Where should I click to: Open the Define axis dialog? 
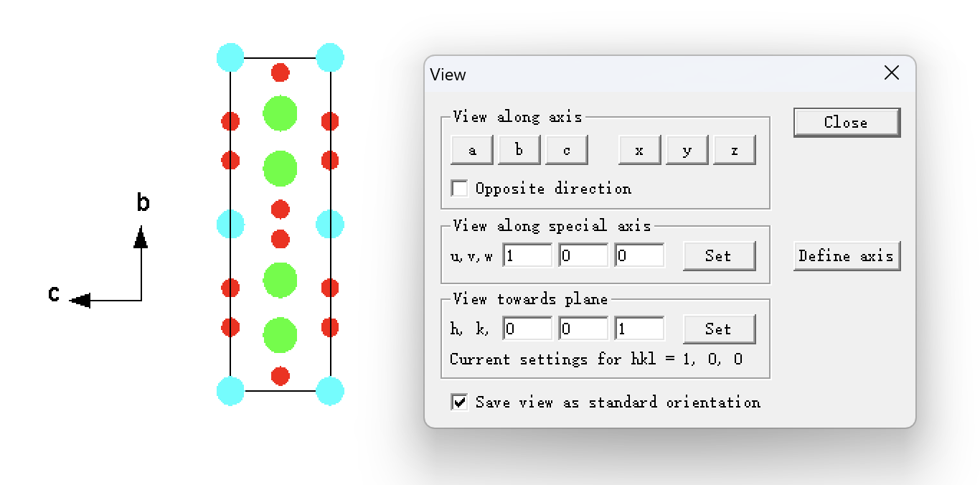click(x=846, y=255)
